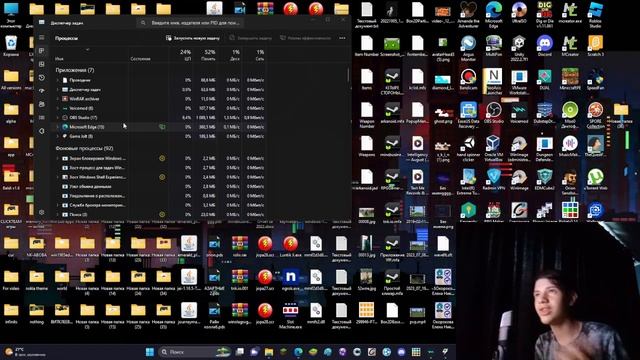Select the VMware Workstation desktop shortcut
Screen dimensions: 640x360
point(519,81)
